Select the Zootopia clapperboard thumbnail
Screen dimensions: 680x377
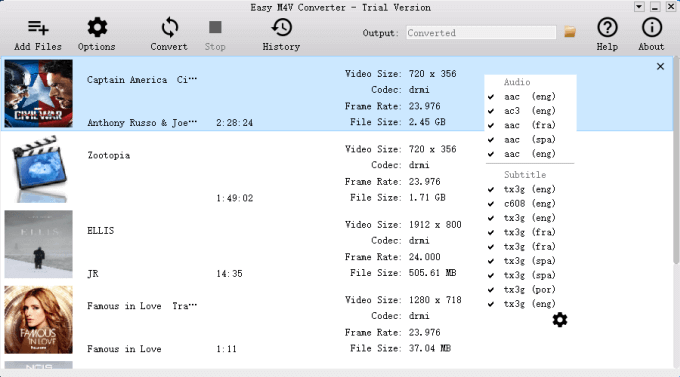pyautogui.click(x=40, y=169)
